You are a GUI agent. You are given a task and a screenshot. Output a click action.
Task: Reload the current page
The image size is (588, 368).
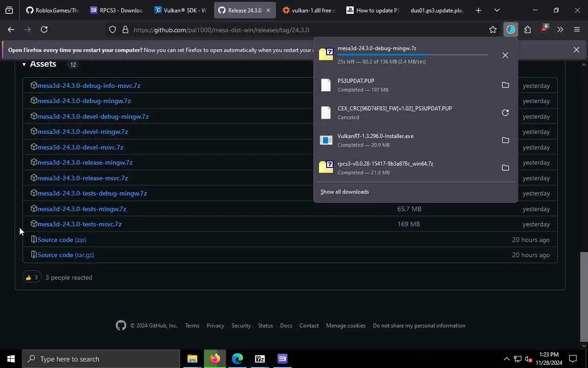click(44, 29)
